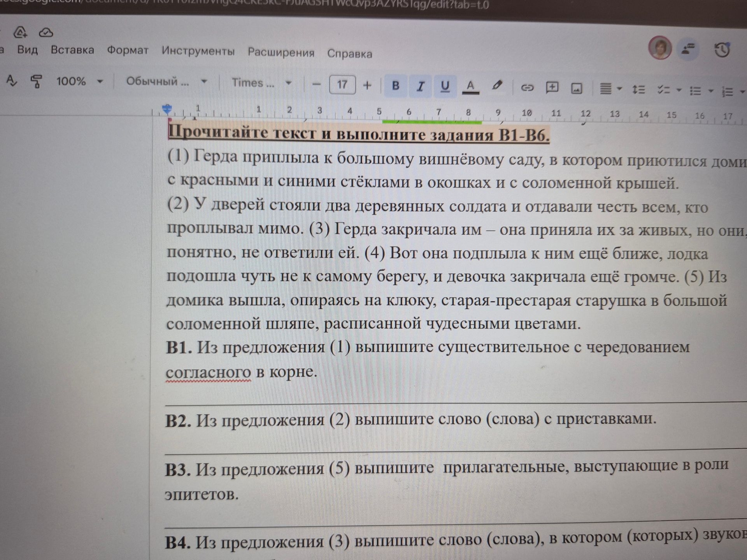Open the Вид menu

(27, 50)
